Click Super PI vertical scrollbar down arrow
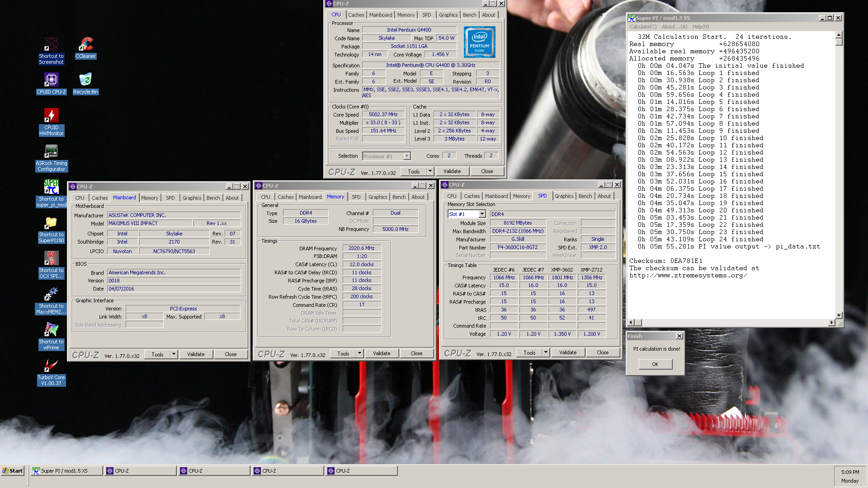This screenshot has height=488, width=868. 839,315
